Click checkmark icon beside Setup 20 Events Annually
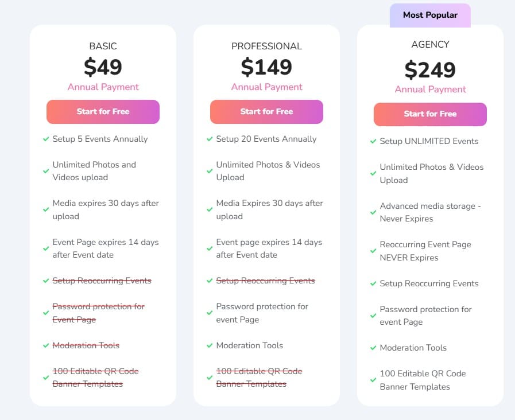Screen dimensions: 515x420 click(210, 139)
